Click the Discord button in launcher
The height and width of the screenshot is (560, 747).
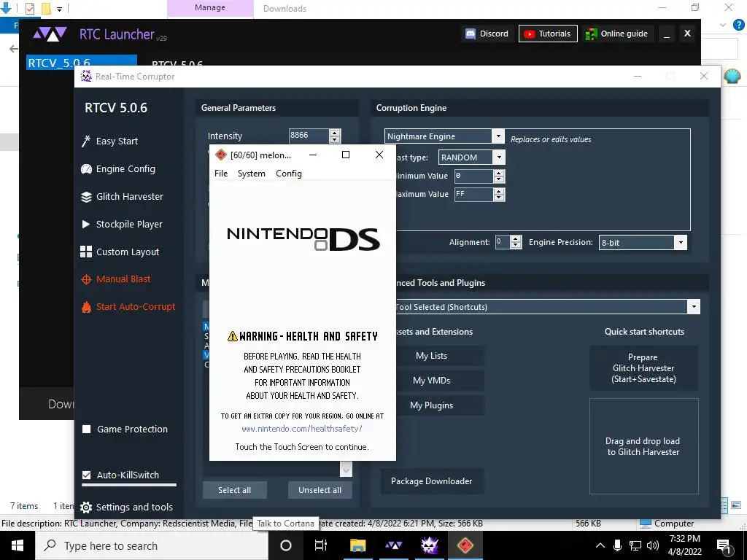click(x=487, y=34)
